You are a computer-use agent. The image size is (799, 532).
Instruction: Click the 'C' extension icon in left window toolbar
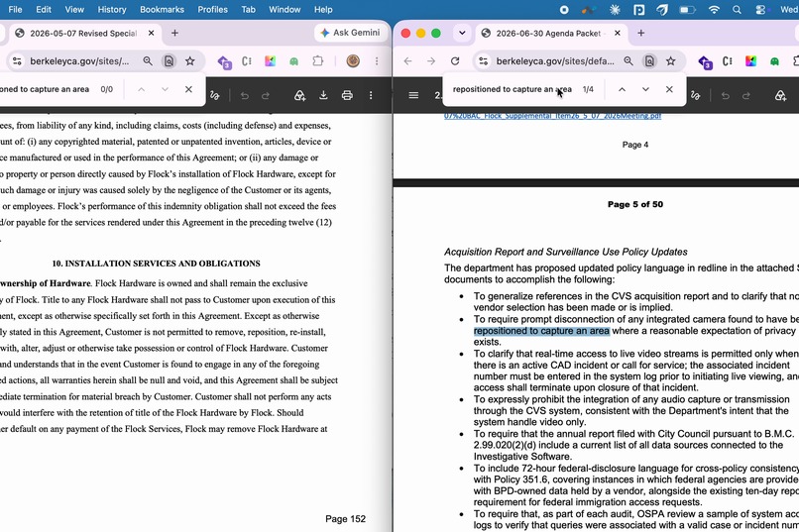247,61
